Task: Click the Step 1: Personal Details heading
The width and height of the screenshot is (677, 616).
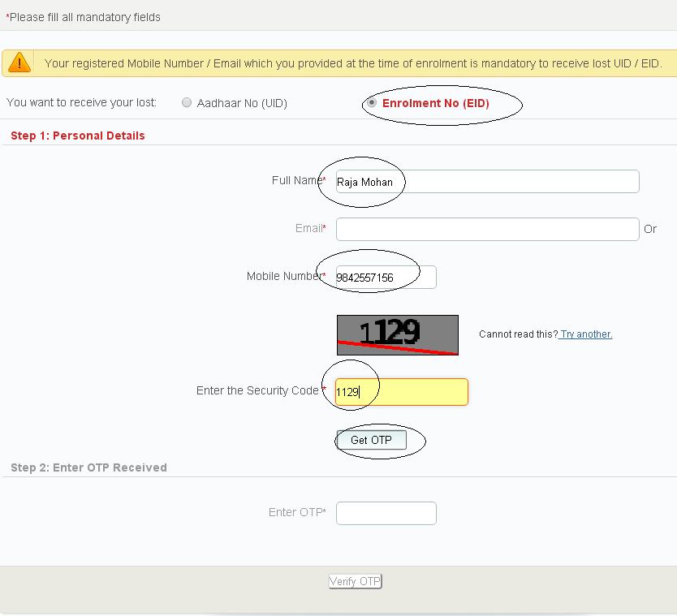Action: point(77,136)
